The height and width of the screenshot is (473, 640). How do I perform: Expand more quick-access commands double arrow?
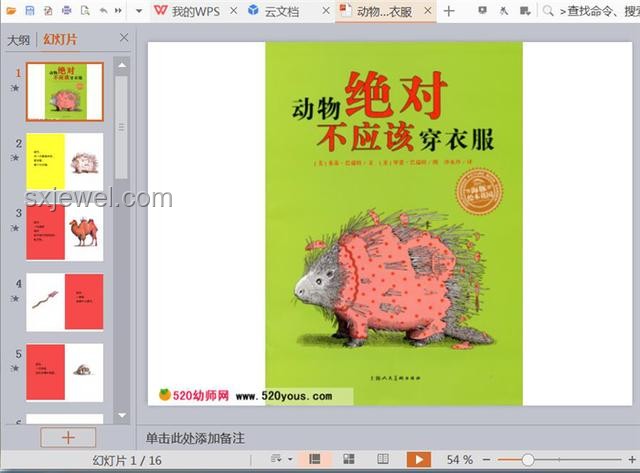(x=118, y=11)
